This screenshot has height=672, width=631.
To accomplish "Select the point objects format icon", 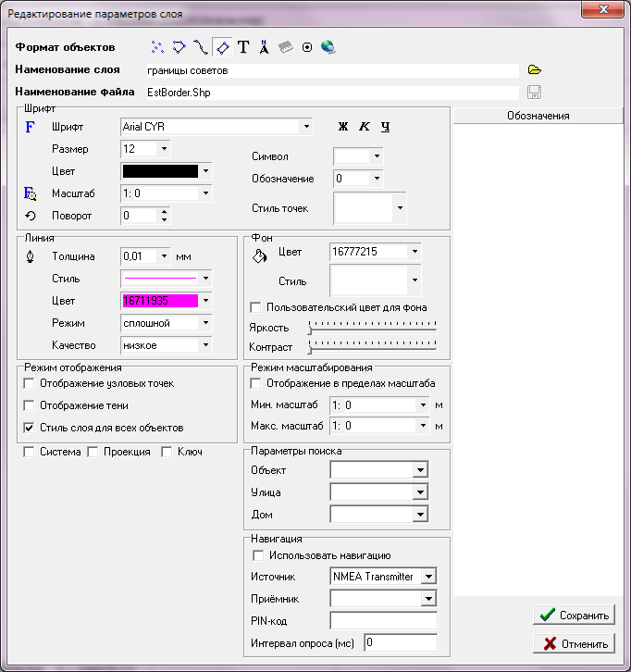I will click(x=158, y=46).
